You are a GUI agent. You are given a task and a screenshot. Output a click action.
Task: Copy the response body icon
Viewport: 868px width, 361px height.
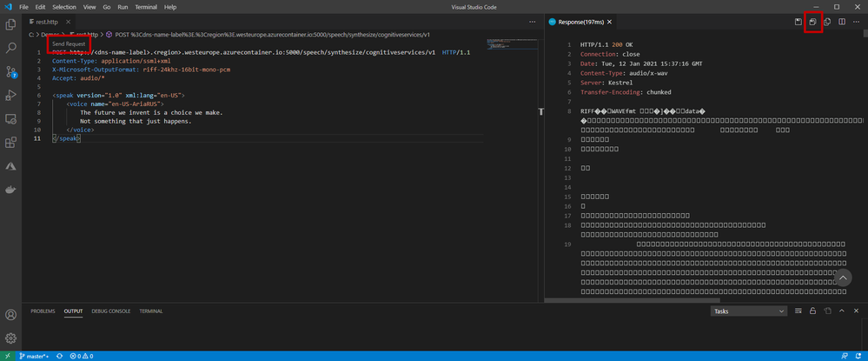(x=827, y=22)
